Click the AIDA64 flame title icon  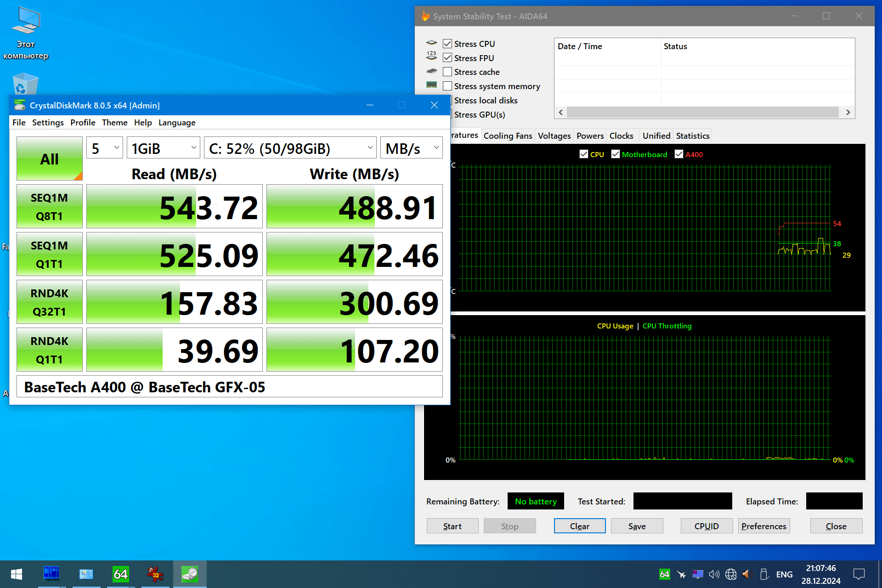[425, 16]
